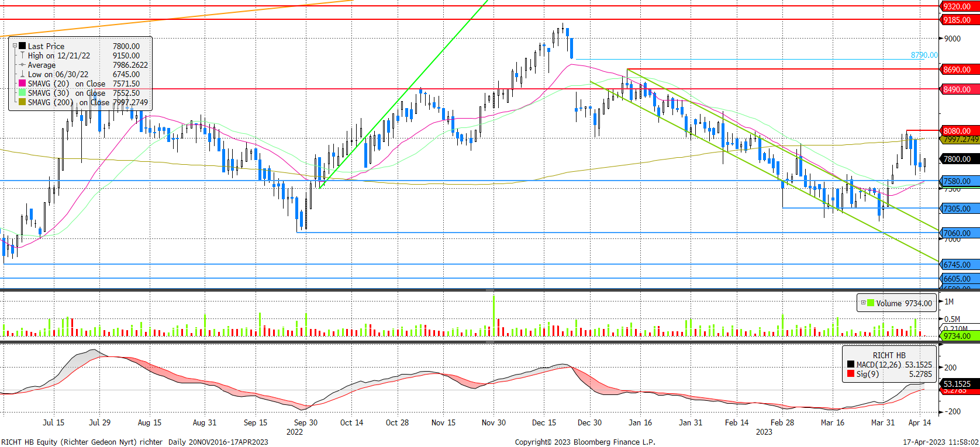
Task: Click the 'RICHT HB' MACD legend title
Action: pyautogui.click(x=889, y=355)
